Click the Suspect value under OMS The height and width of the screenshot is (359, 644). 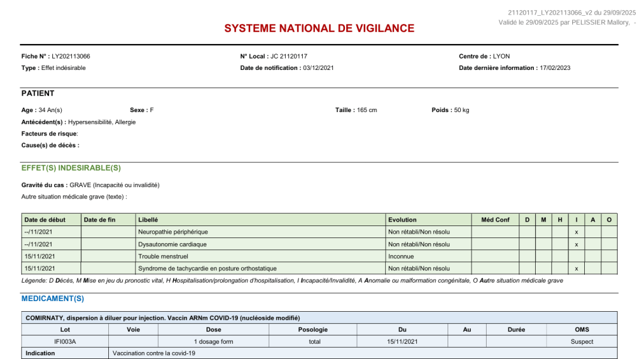[582, 341]
